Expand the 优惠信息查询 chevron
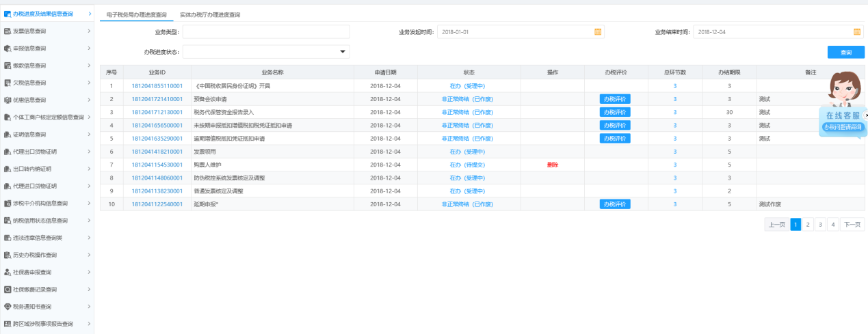Image resolution: width=868 pixels, height=334 pixels. pyautogui.click(x=89, y=100)
